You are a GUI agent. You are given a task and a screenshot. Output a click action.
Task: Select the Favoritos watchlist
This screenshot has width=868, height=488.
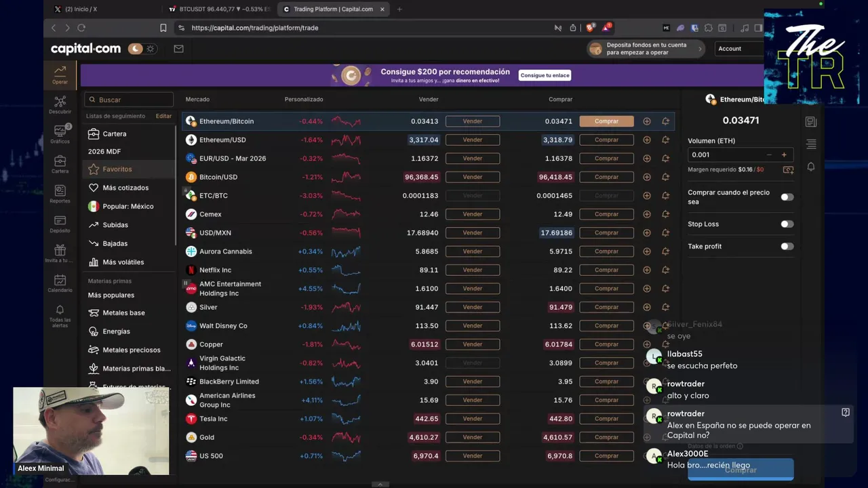[x=129, y=169]
